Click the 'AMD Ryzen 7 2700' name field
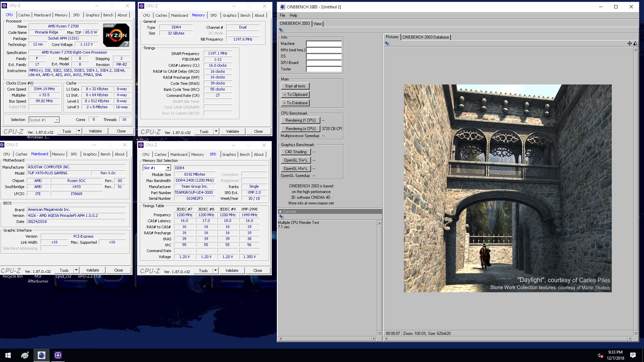 [x=63, y=26]
